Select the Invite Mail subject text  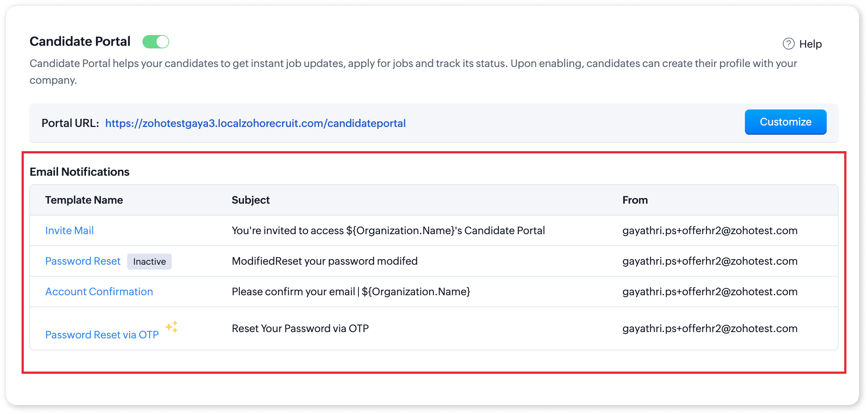coord(388,230)
